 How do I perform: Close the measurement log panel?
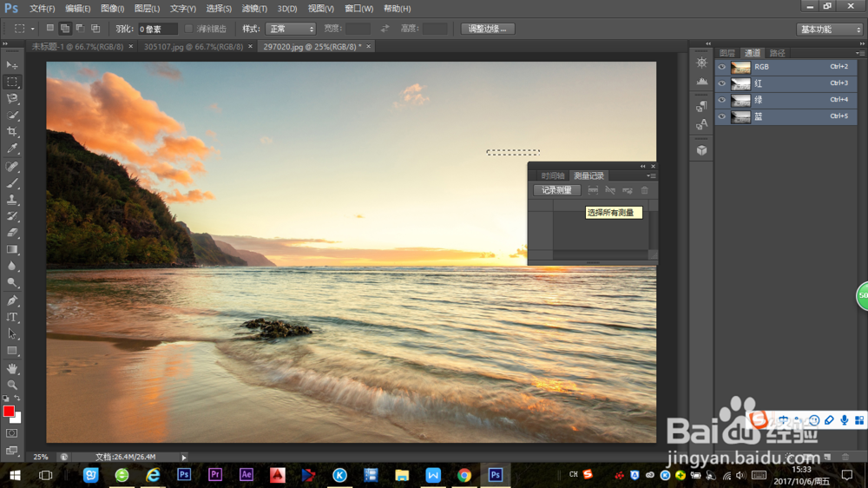[x=654, y=166]
